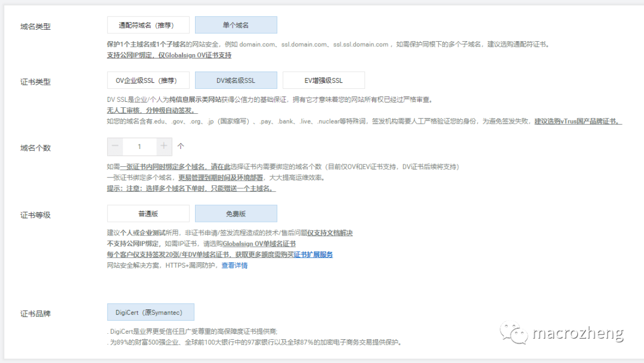
Task: Select 单个域名 domain type
Action: click(236, 25)
